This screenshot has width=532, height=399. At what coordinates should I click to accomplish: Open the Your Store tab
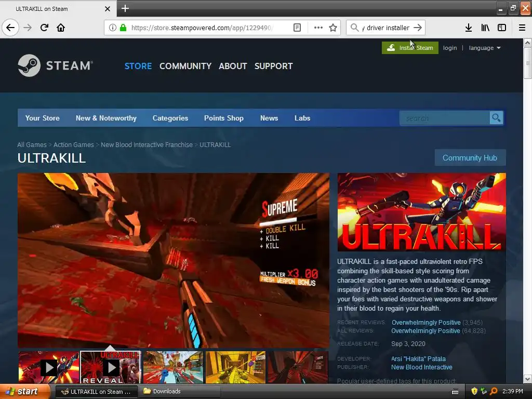tap(43, 118)
